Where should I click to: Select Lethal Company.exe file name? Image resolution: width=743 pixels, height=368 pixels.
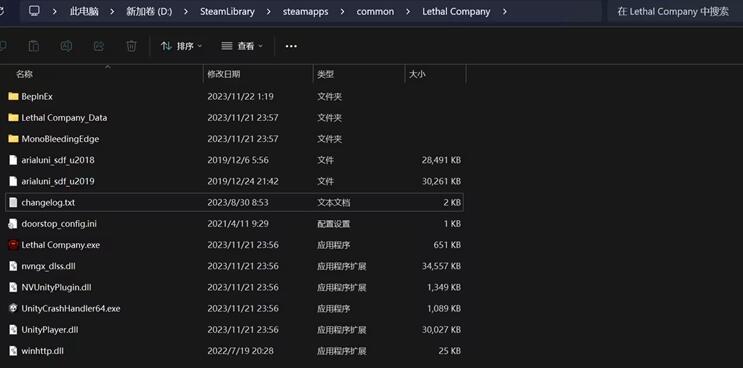(61, 245)
